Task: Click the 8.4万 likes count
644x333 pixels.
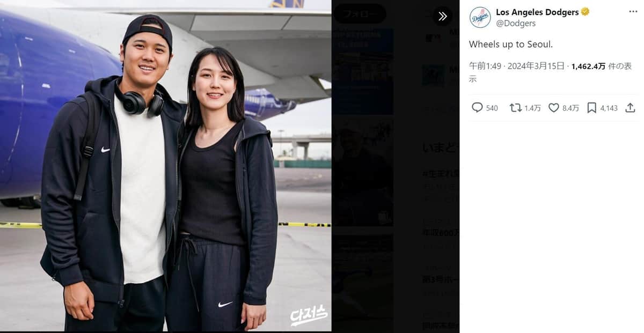Action: click(x=570, y=108)
